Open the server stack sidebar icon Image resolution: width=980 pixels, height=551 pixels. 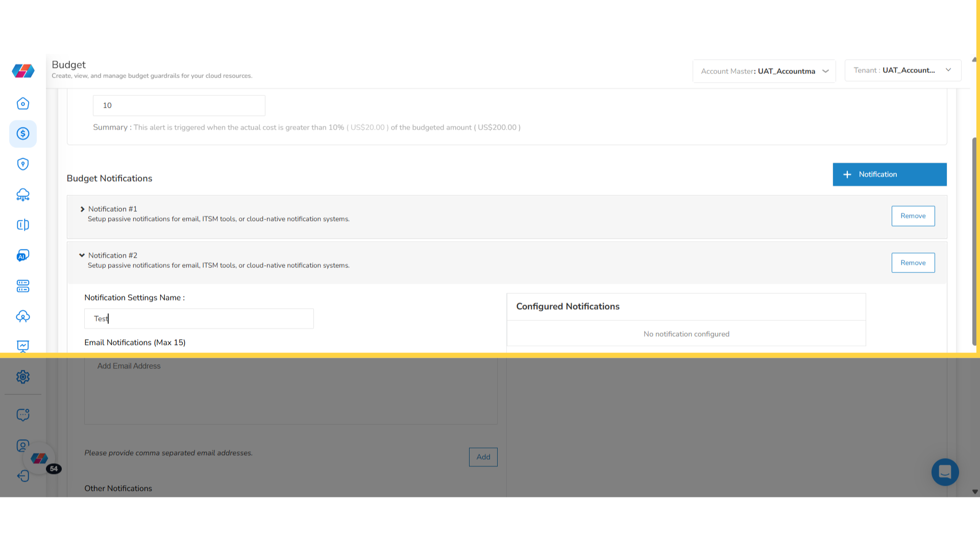tap(23, 286)
